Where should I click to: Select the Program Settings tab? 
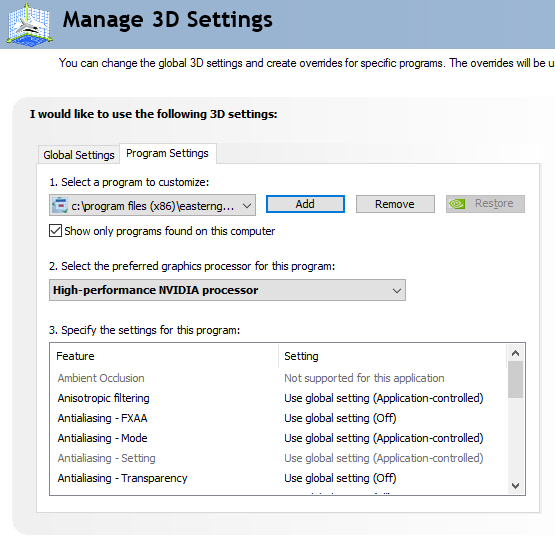tap(167, 153)
